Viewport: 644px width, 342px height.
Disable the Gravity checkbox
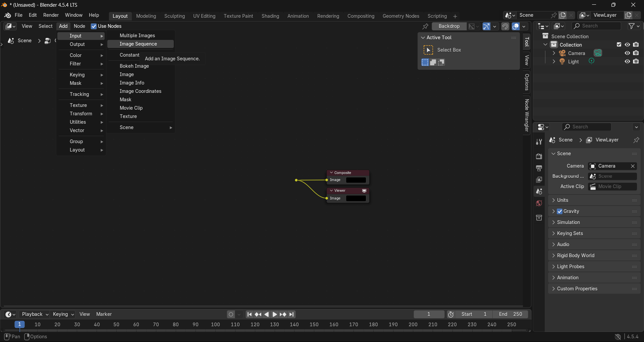click(560, 211)
